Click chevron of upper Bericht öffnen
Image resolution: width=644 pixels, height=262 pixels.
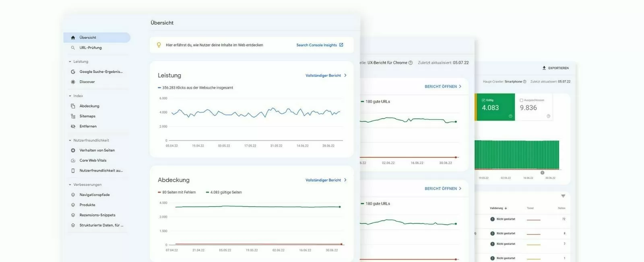[x=460, y=87]
